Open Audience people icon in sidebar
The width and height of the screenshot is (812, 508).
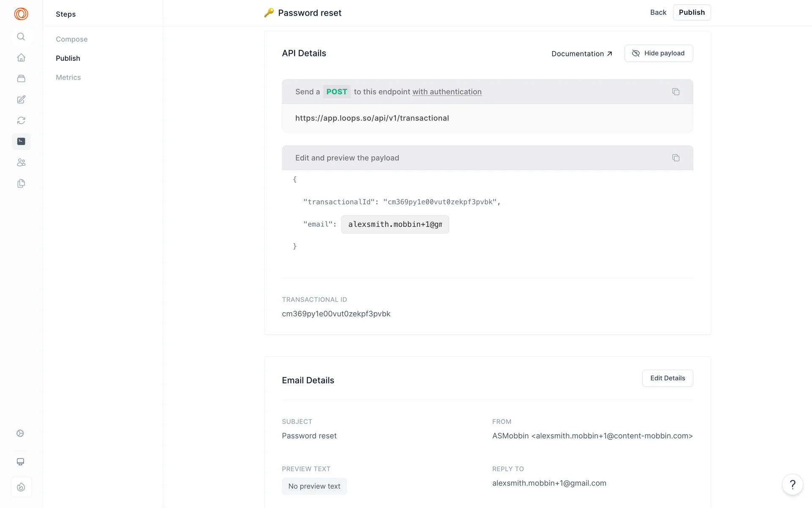21,163
